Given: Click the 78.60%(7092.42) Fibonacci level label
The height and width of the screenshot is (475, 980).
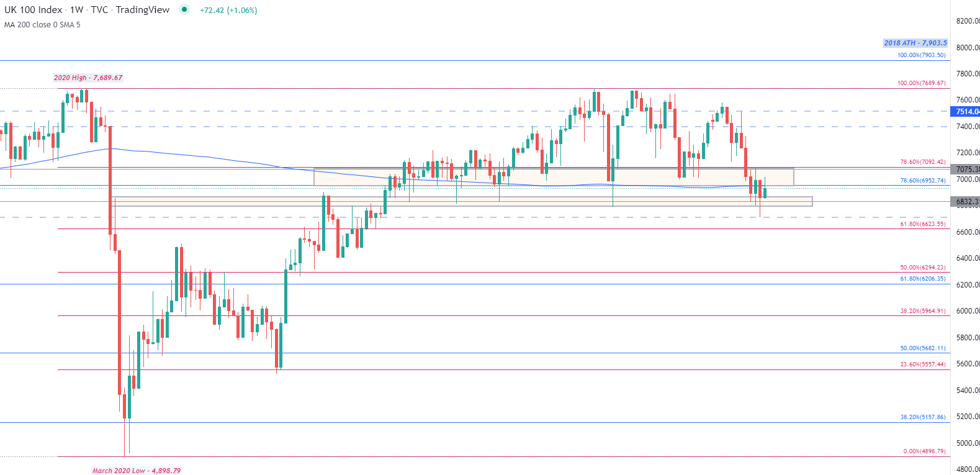Looking at the screenshot, I should pos(923,162).
